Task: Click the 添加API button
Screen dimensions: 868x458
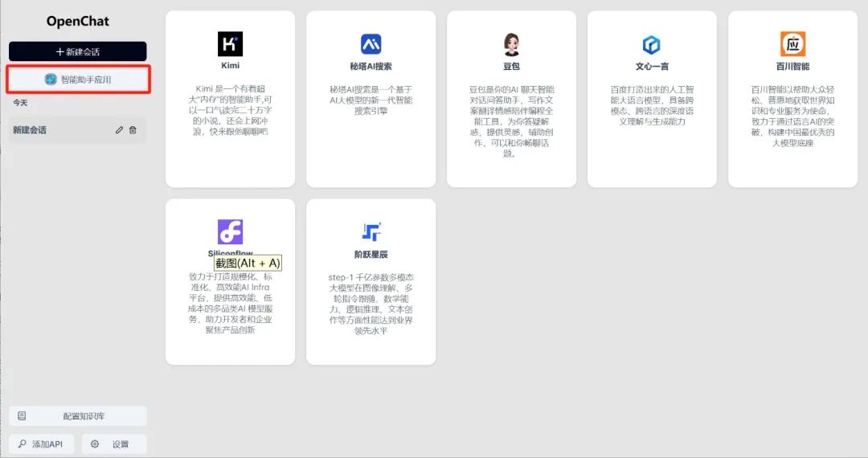Action: click(42, 444)
